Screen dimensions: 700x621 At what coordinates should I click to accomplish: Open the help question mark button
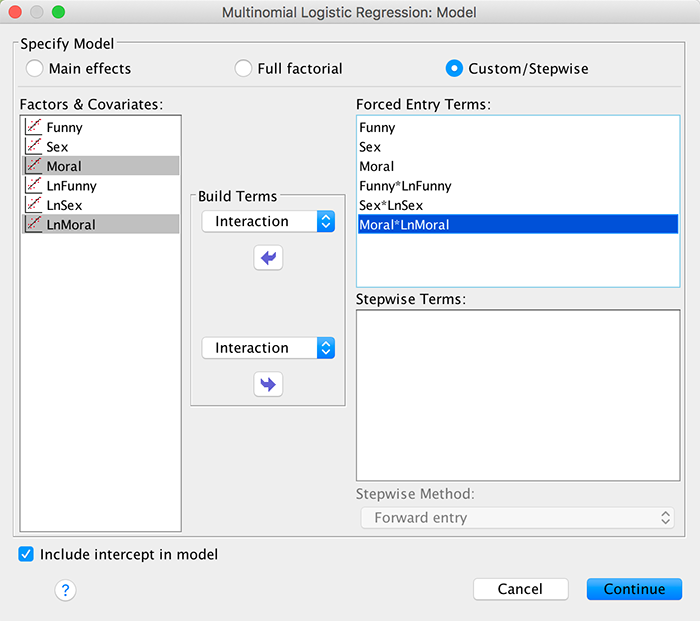65,590
